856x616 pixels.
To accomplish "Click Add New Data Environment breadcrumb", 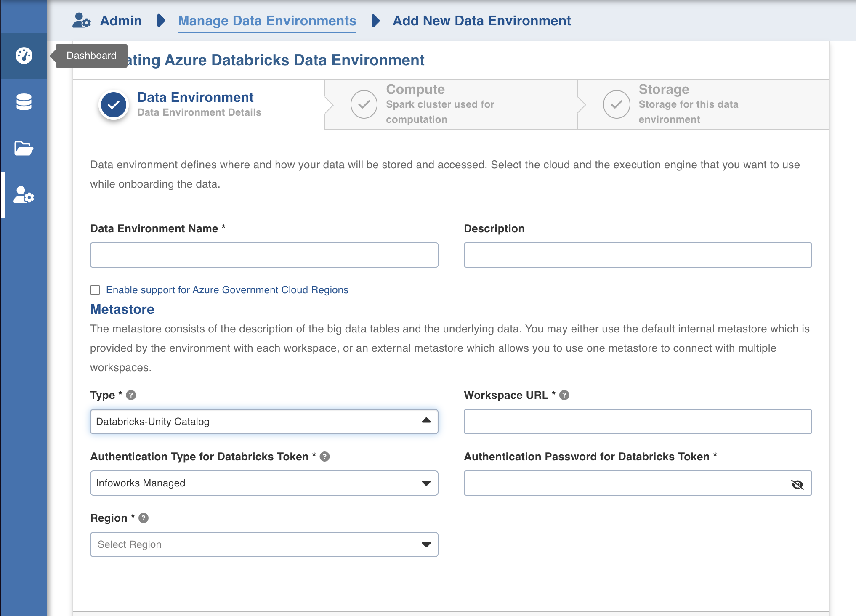I will 481,21.
